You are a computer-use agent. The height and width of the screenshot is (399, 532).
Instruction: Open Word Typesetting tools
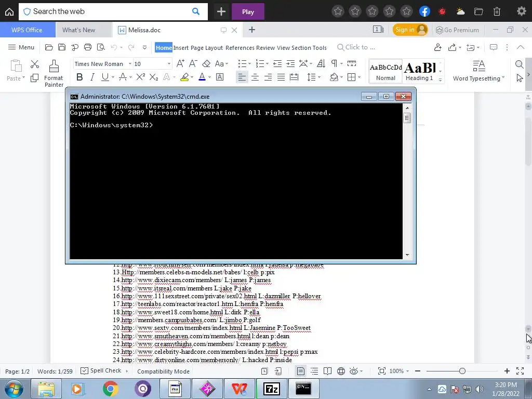coord(478,71)
